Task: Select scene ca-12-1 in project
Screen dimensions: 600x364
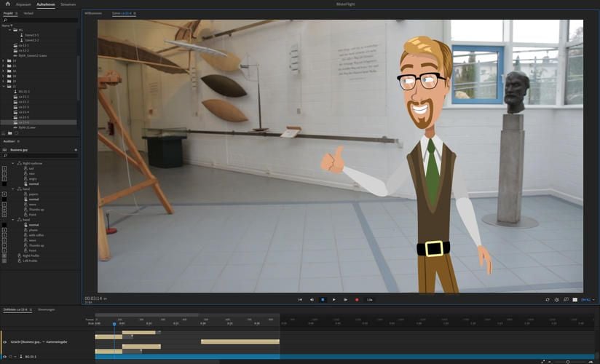Action: (24, 45)
